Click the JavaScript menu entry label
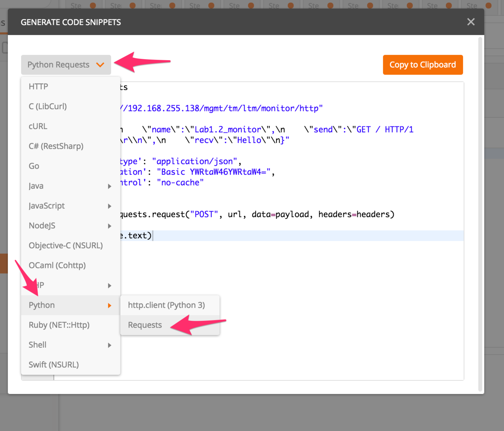Image resolution: width=504 pixels, height=431 pixels. click(47, 206)
